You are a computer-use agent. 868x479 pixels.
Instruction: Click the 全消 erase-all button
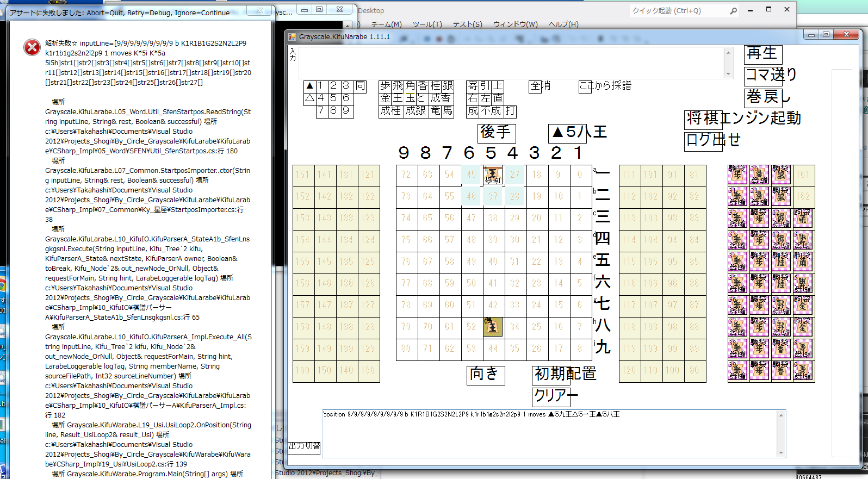tap(536, 86)
